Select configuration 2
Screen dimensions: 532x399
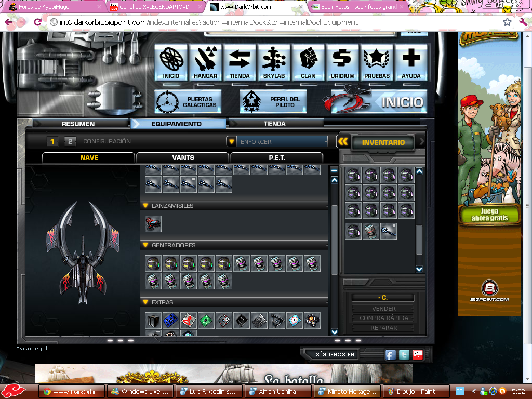point(70,141)
